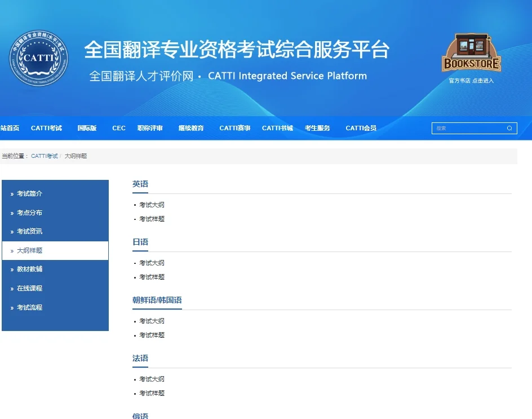Open the official Bookstore icon

click(471, 52)
